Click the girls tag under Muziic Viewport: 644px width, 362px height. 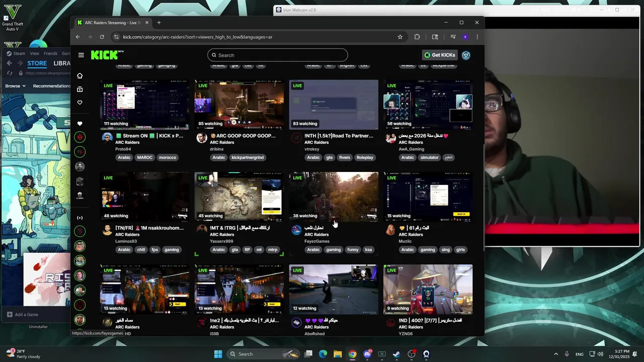(x=460, y=249)
